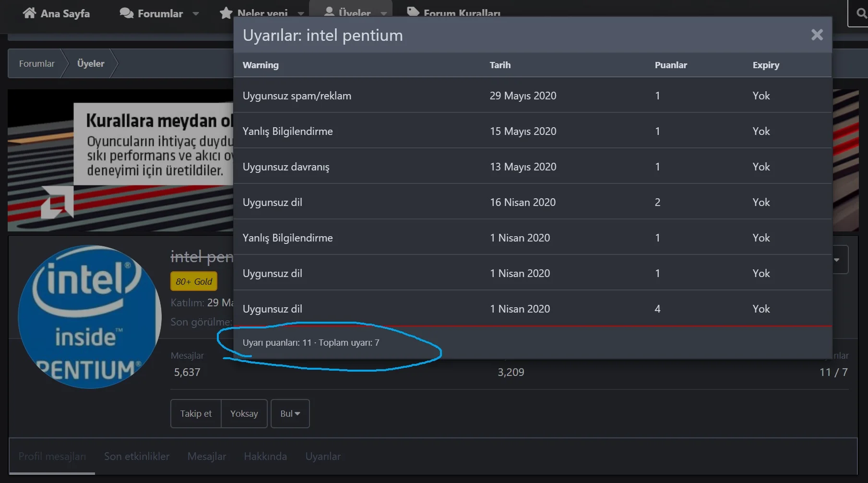Click the Üyeler breadcrumb link
Screen dimensions: 868x483
pyautogui.click(x=91, y=63)
